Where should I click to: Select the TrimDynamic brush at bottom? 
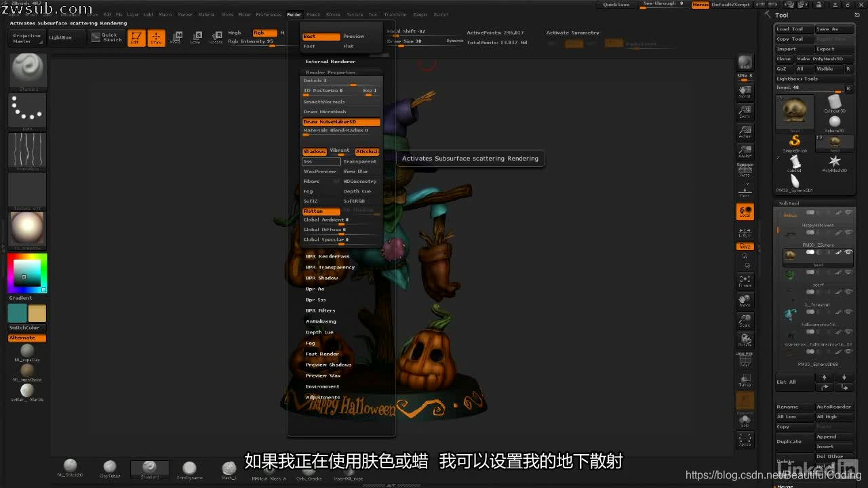coord(190,469)
